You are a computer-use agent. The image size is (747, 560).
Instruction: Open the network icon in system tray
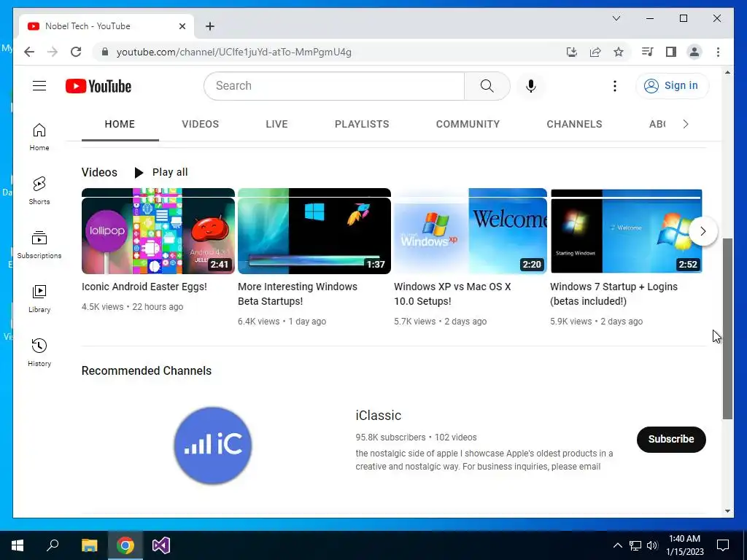point(635,545)
